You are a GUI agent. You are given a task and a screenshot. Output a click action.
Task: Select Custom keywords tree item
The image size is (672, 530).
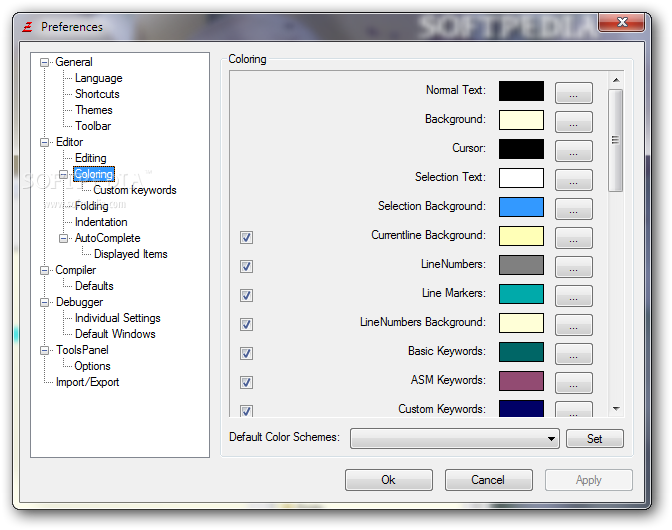[x=135, y=190]
